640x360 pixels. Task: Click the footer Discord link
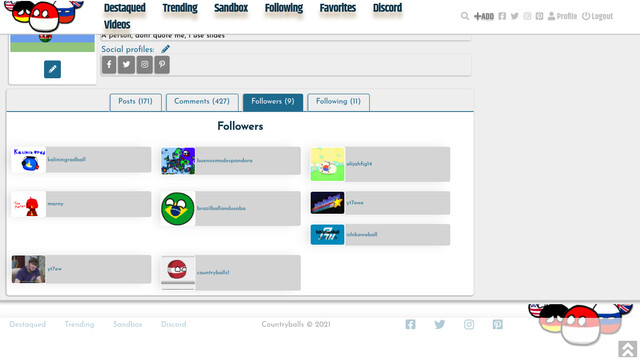point(173,324)
